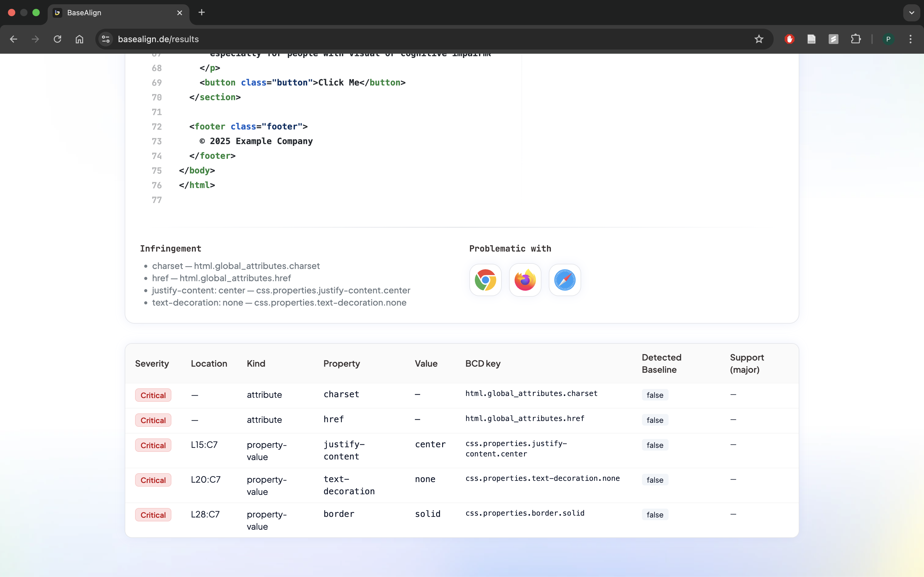The width and height of the screenshot is (924, 577).
Task: Click the Critical badge in the charset row
Action: (x=153, y=395)
